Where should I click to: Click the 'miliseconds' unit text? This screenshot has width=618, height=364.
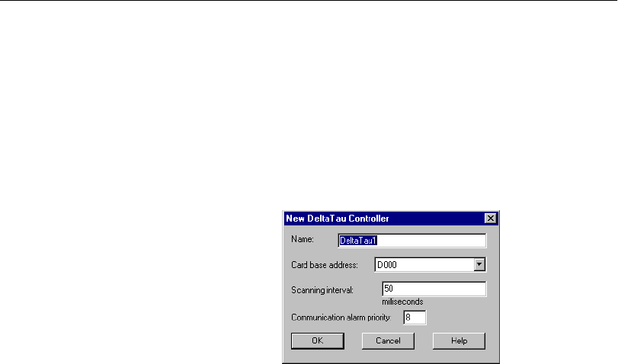click(402, 302)
